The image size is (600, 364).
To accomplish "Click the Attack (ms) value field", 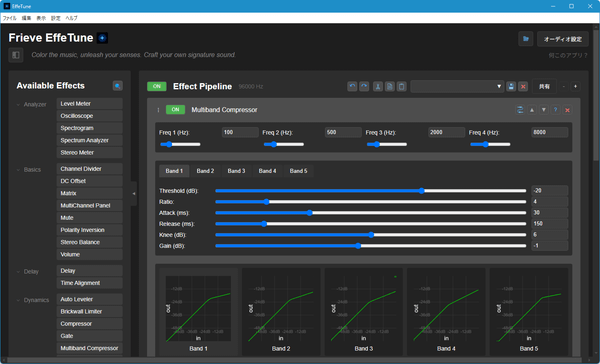I will click(x=549, y=213).
